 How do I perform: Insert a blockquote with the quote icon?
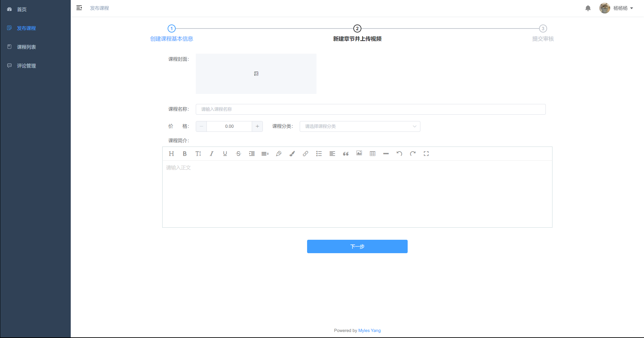[346, 154]
